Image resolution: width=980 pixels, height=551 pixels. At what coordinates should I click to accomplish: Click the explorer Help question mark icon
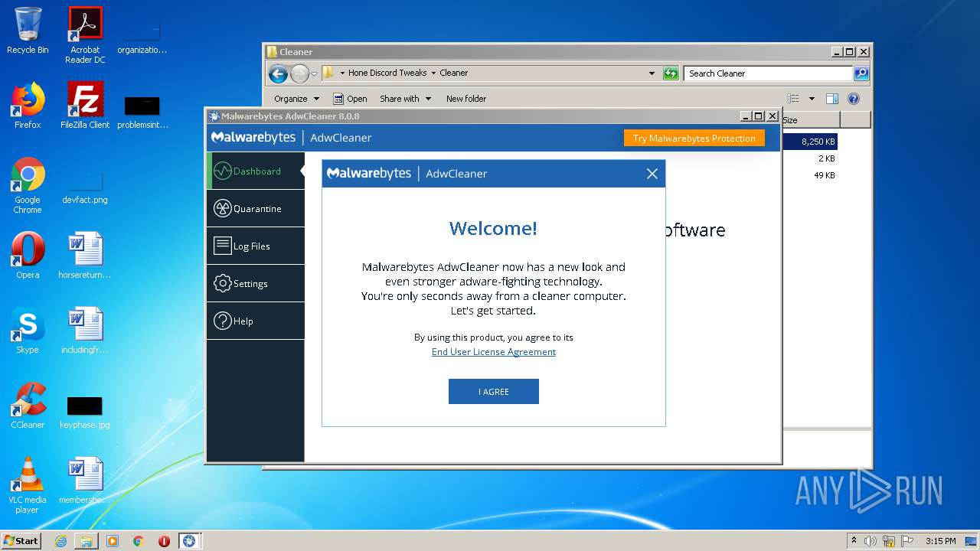pos(854,99)
